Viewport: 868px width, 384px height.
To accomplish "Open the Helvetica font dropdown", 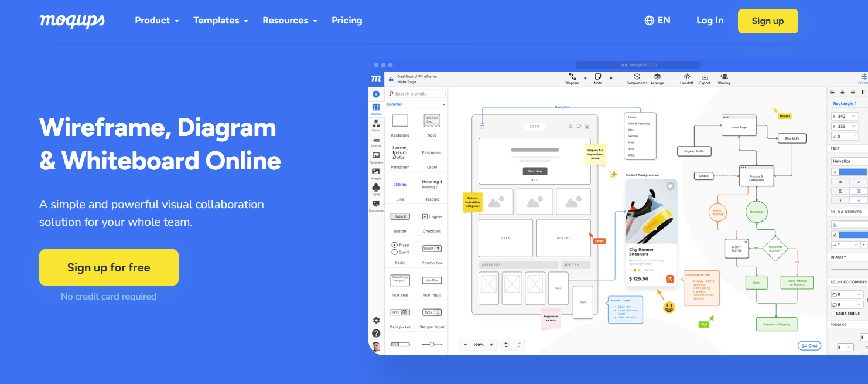I will 849,161.
